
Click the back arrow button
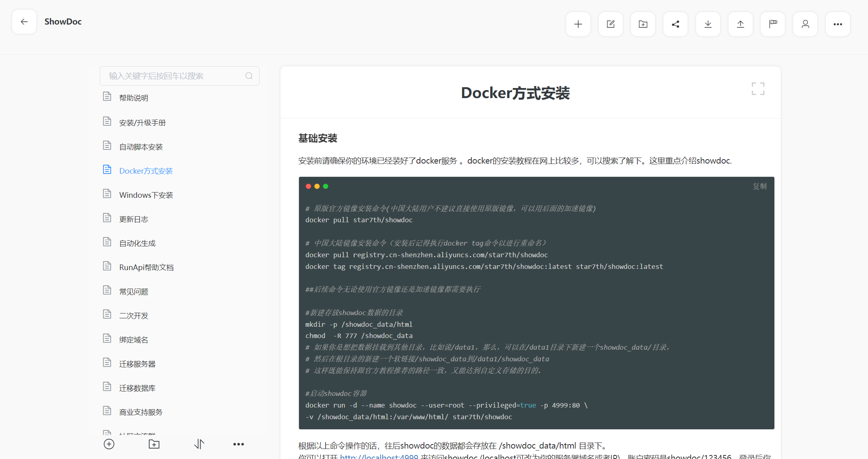tap(24, 22)
